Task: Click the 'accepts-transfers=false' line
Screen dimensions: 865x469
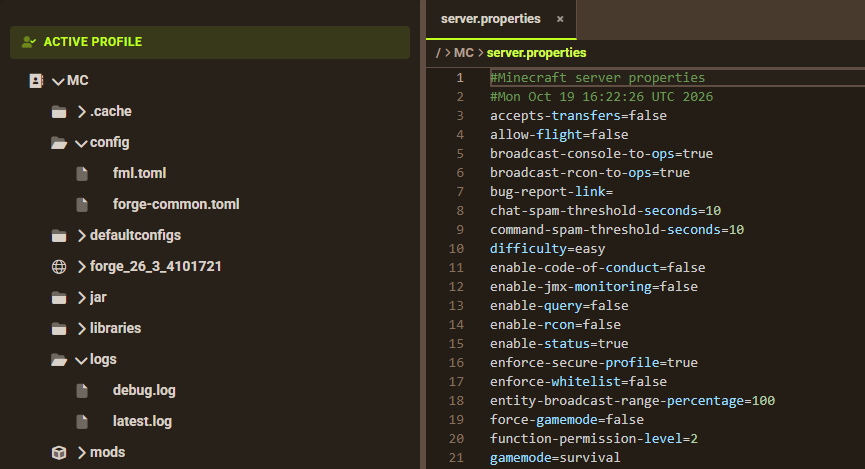Action: pyautogui.click(x=578, y=116)
